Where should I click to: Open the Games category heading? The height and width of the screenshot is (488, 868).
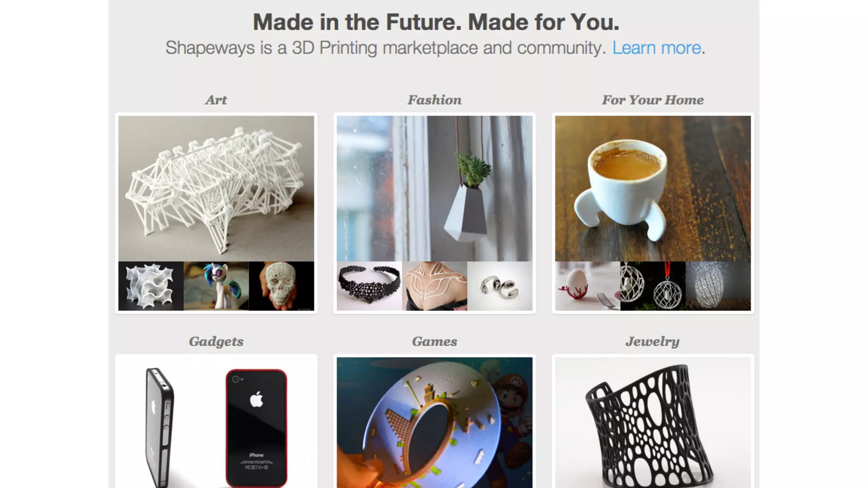(x=434, y=341)
